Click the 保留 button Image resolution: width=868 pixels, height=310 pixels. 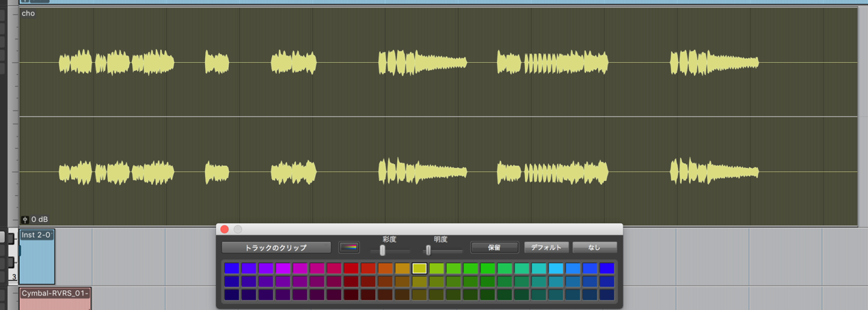click(x=494, y=247)
